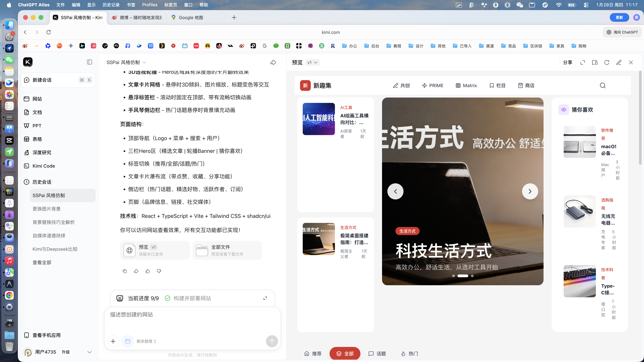
Task: Click the pencil edit icon in preview toolbar
Action: pos(619,63)
